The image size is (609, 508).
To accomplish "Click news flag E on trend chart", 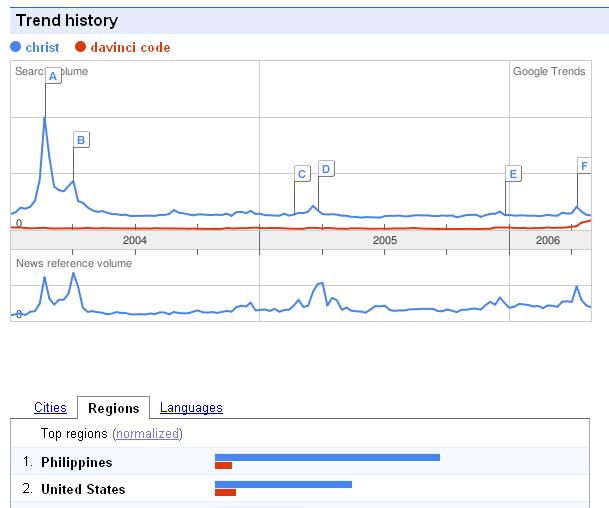I will pyautogui.click(x=513, y=174).
